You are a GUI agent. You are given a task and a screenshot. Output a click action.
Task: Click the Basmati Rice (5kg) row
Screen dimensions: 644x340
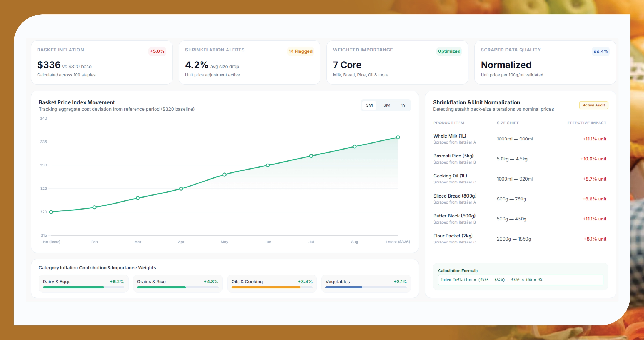520,159
